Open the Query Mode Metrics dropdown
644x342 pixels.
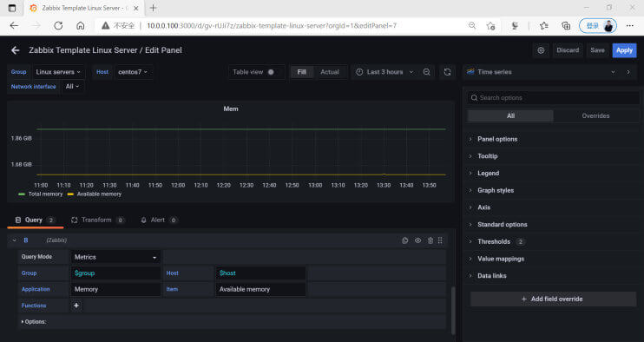(115, 257)
